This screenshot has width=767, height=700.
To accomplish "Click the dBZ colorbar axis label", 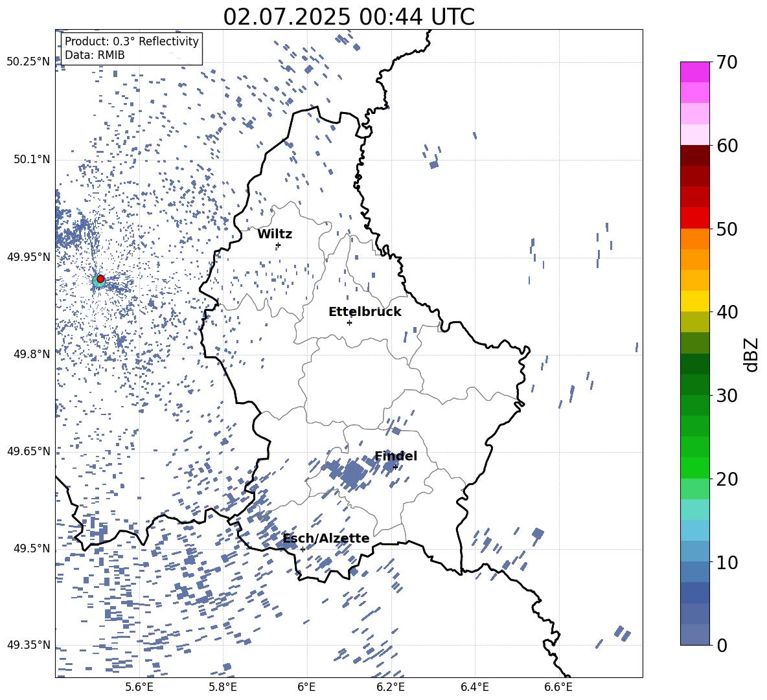I will [x=752, y=354].
